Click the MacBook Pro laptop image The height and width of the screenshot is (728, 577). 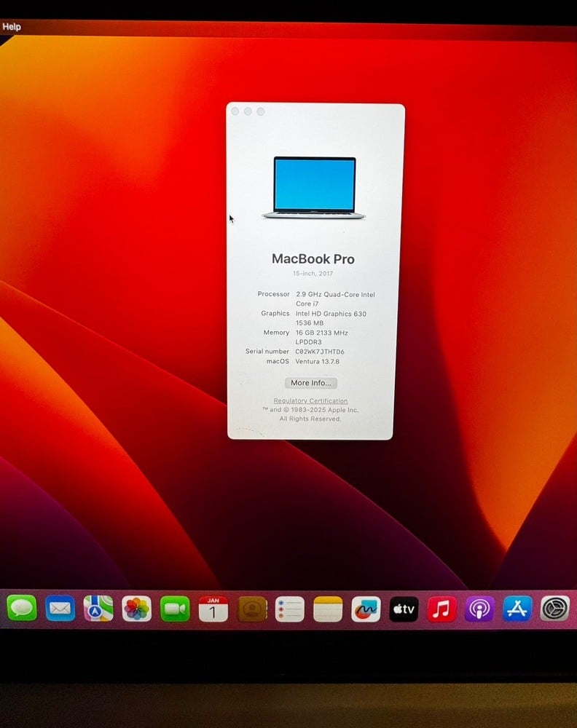[314, 188]
